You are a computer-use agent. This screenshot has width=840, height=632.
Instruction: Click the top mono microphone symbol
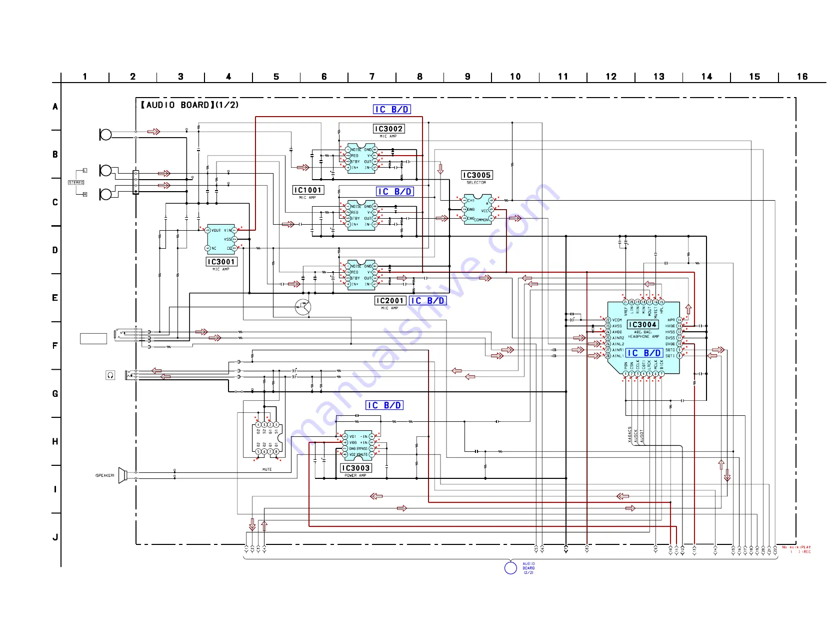click(x=105, y=134)
